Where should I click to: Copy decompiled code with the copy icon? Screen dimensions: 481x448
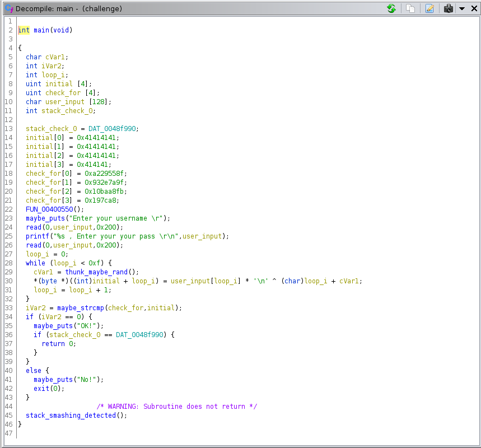point(410,8)
